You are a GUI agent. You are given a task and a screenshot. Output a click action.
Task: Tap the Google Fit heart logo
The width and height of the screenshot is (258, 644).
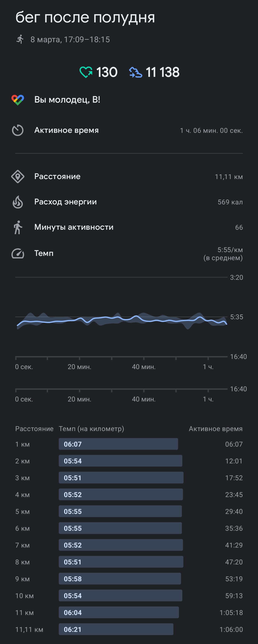[18, 100]
